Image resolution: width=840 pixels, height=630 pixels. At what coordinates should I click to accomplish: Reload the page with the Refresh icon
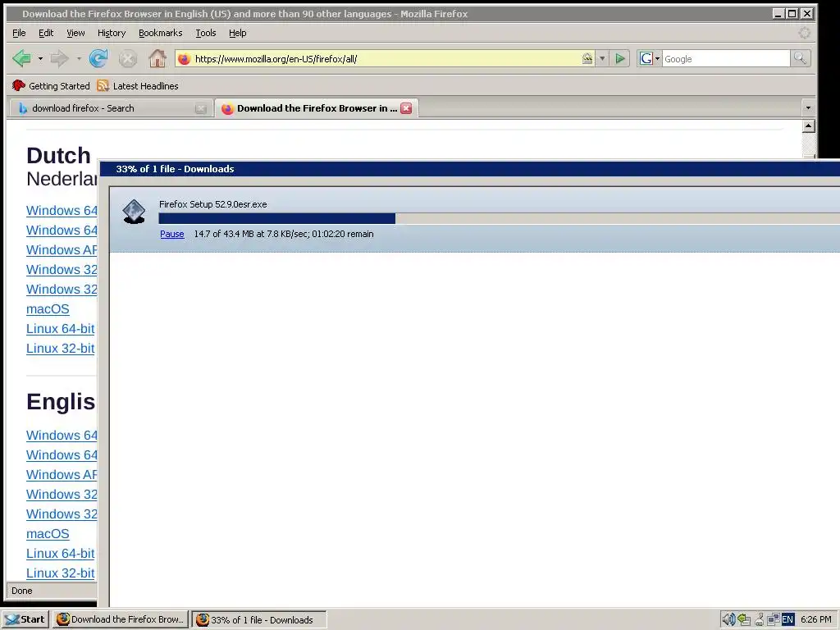click(x=98, y=58)
